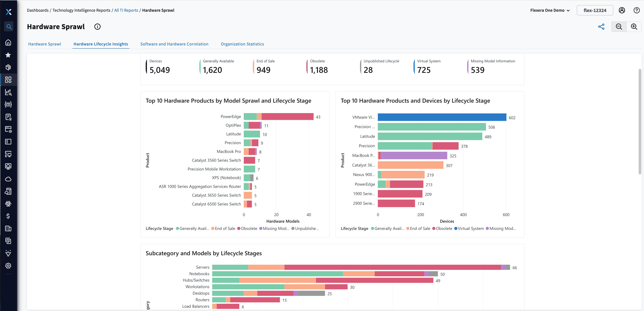Screen dimensions: 644x311
Task: Click the OptiPlex bar showing 11
Action: (x=253, y=125)
